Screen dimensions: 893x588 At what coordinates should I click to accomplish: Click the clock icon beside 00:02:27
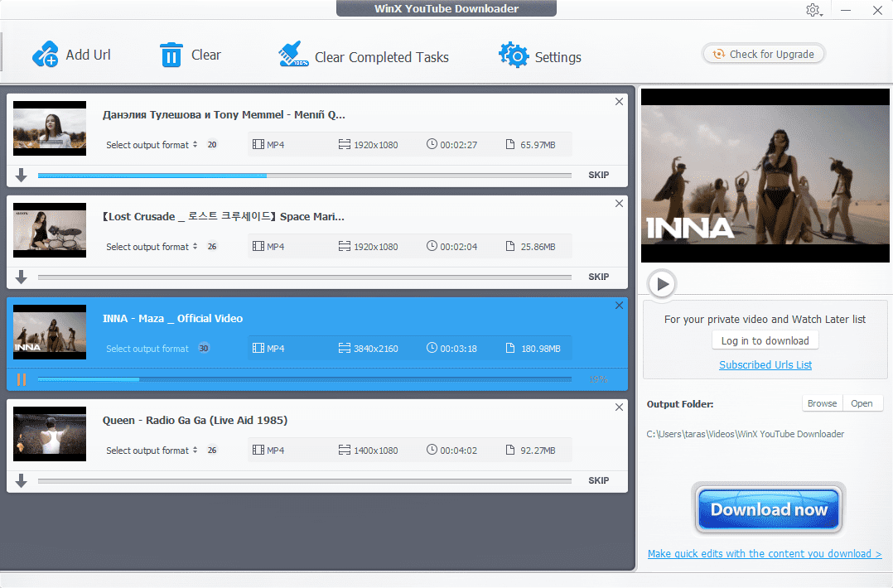tap(432, 144)
